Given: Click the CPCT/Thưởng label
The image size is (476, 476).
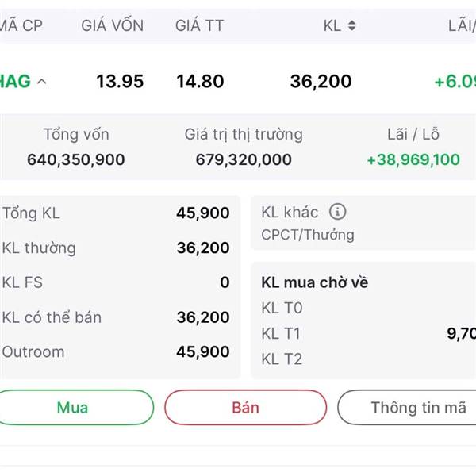Looking at the screenshot, I should pos(308,235).
